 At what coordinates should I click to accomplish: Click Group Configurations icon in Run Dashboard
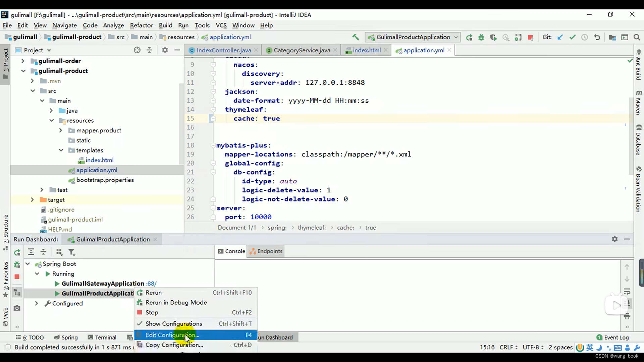tap(59, 252)
